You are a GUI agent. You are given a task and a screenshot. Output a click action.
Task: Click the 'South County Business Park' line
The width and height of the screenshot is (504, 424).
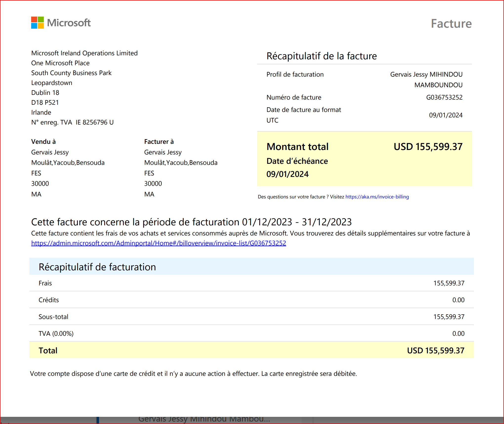click(71, 73)
